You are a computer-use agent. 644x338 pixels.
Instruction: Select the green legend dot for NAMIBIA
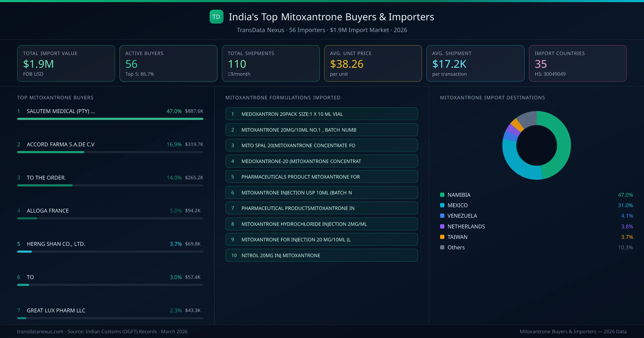[x=442, y=195]
